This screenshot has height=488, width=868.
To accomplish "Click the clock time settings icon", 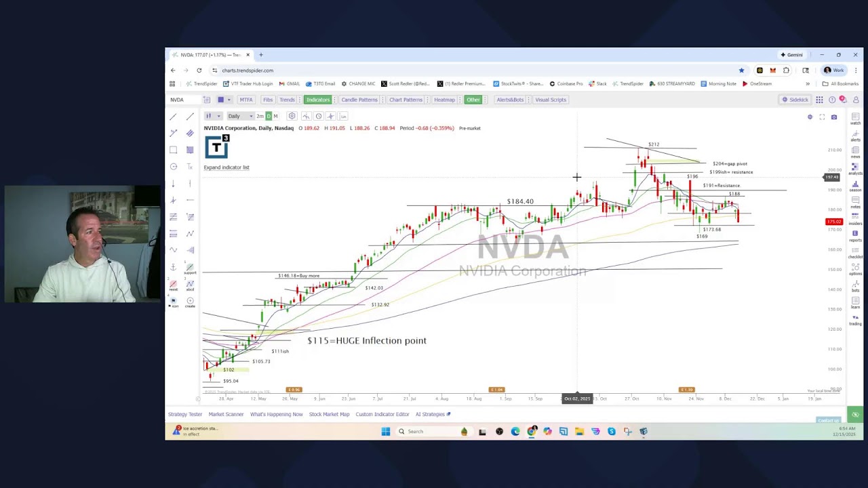I will [x=319, y=116].
